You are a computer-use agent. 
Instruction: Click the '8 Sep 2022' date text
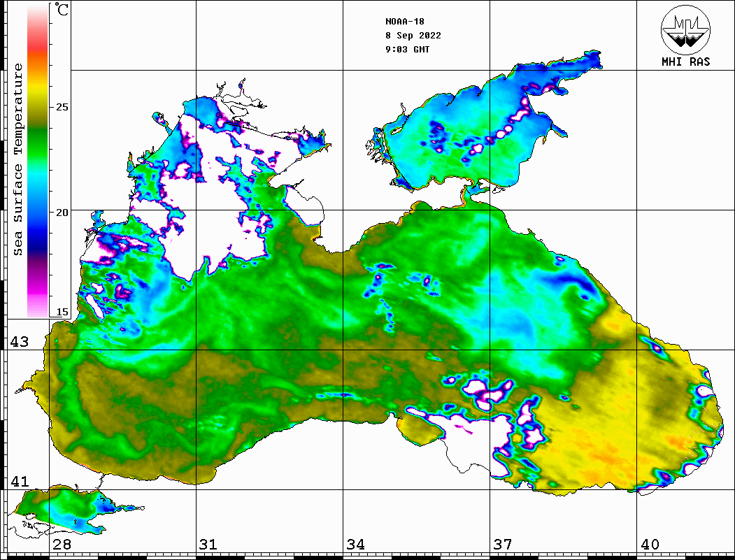click(413, 36)
